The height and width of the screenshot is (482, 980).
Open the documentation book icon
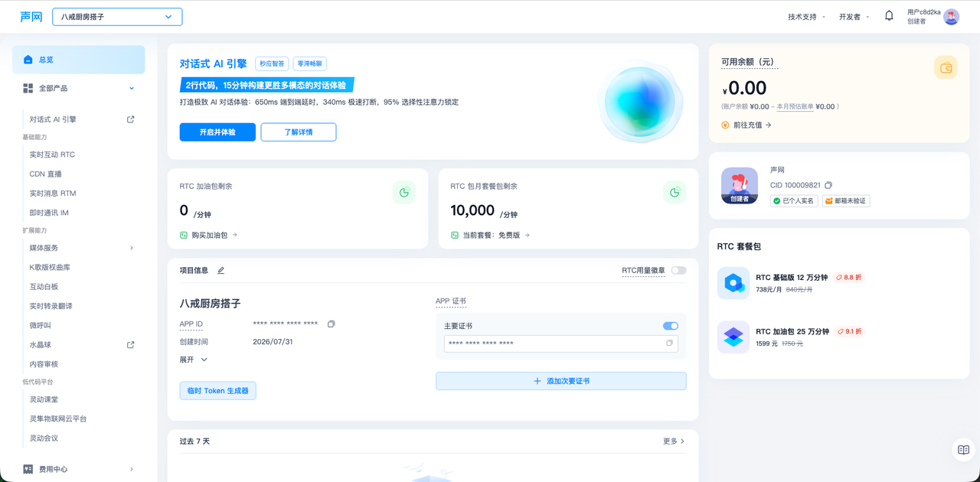[964, 450]
